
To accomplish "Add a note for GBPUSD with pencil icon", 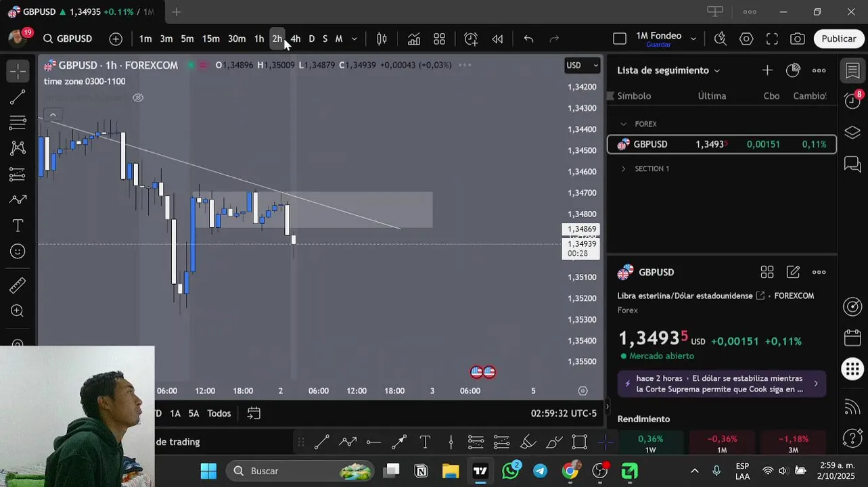I will (793, 272).
